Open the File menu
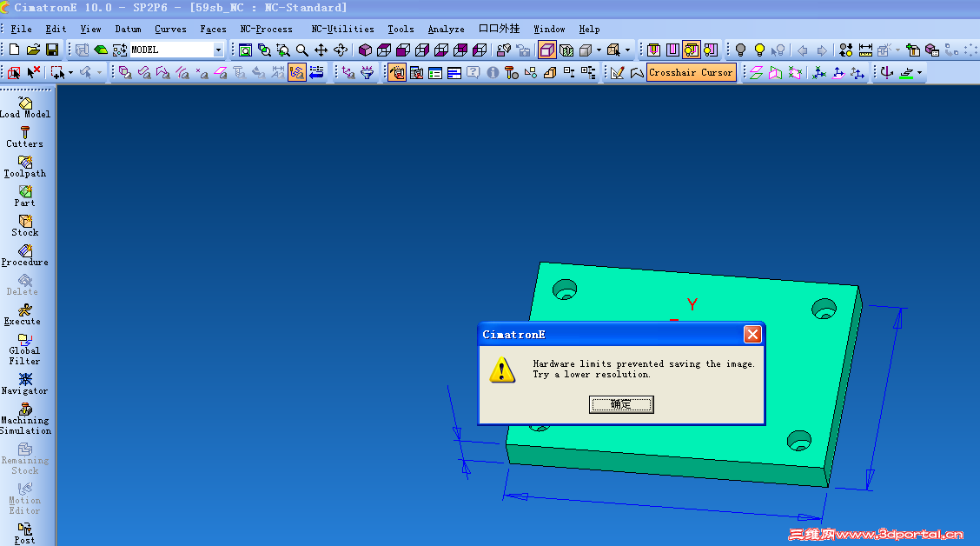 21,29
